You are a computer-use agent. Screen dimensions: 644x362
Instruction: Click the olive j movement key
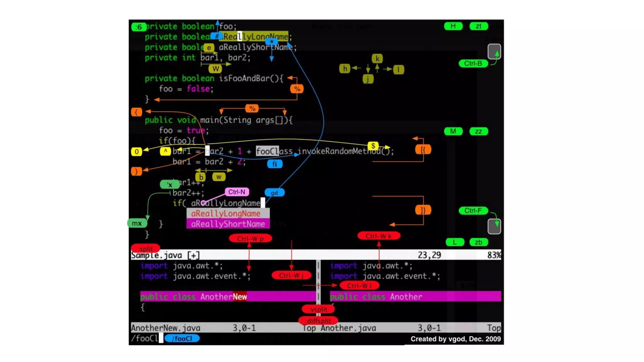[x=368, y=79]
